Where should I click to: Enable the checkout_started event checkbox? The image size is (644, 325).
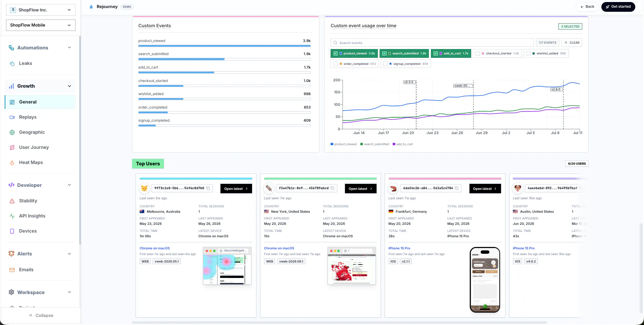tap(478, 53)
